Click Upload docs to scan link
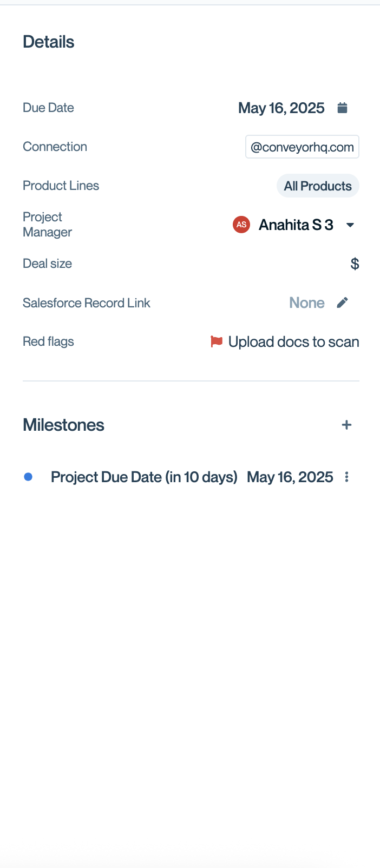The height and width of the screenshot is (868, 380). [x=293, y=342]
